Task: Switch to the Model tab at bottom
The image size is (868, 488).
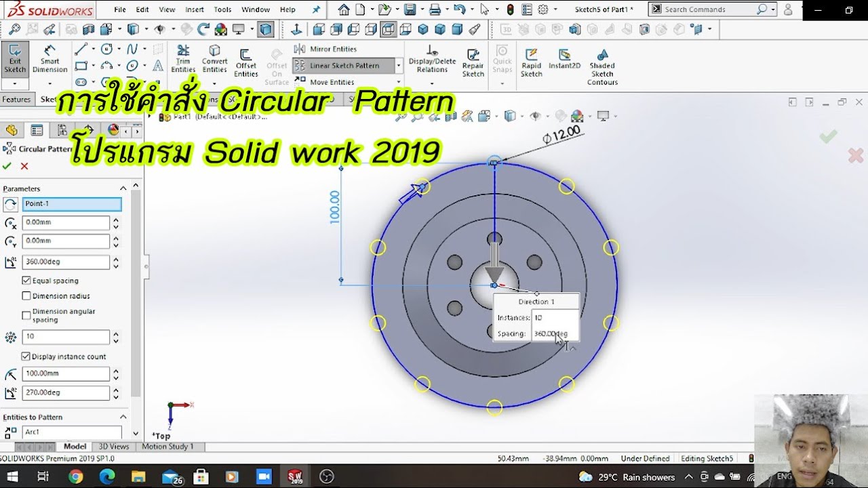Action: (x=75, y=447)
